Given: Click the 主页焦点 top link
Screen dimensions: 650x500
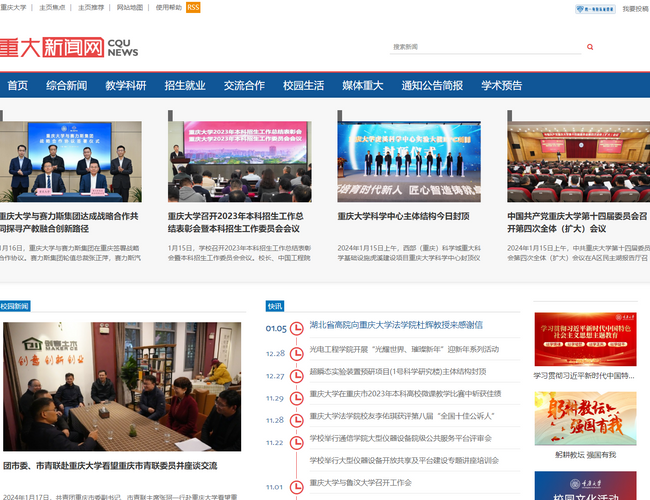Looking at the screenshot, I should (x=52, y=7).
